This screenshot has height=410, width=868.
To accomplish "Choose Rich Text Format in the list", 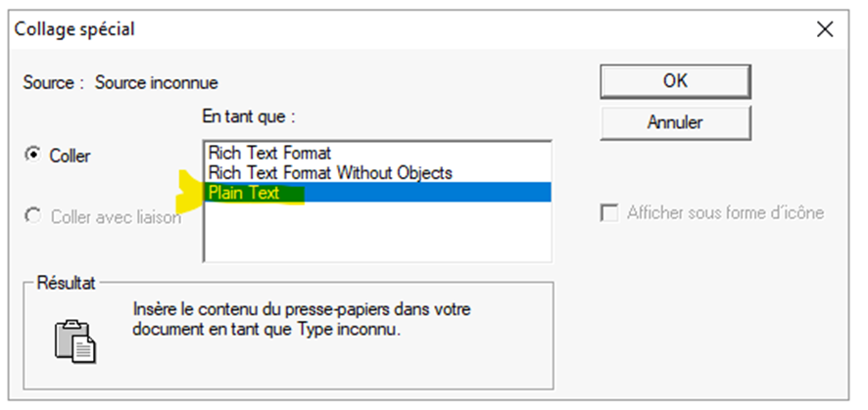I will click(268, 154).
